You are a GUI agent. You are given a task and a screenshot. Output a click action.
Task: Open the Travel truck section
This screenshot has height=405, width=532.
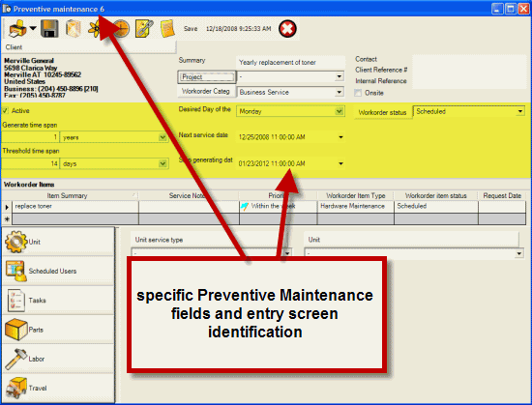click(x=58, y=388)
